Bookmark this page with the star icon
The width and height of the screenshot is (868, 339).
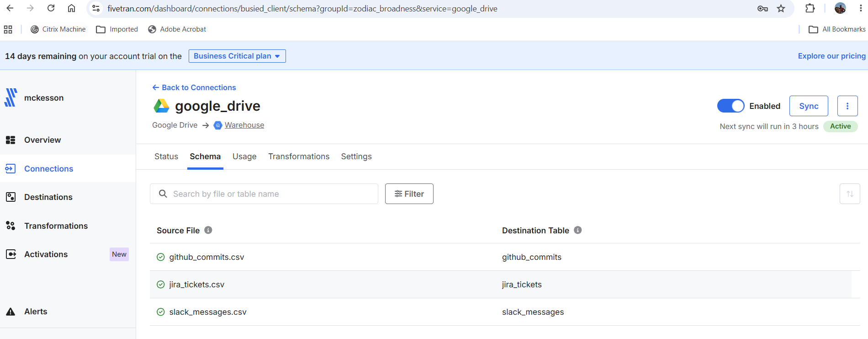(x=781, y=8)
